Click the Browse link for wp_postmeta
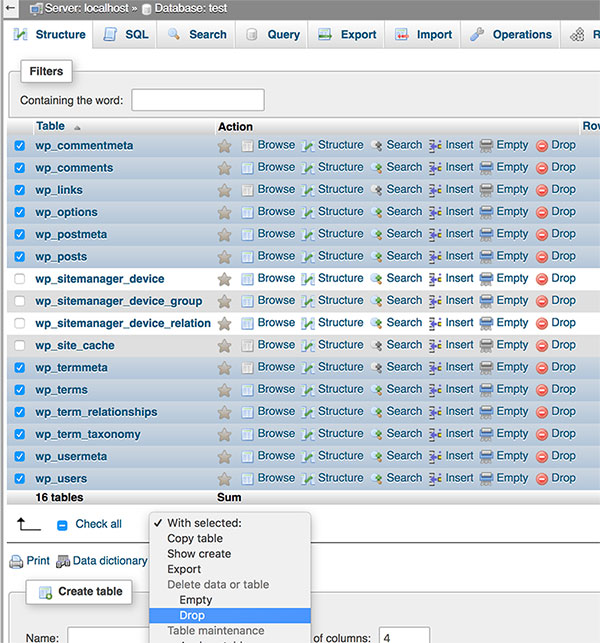Screen dimensions: 600x643 click(x=276, y=234)
